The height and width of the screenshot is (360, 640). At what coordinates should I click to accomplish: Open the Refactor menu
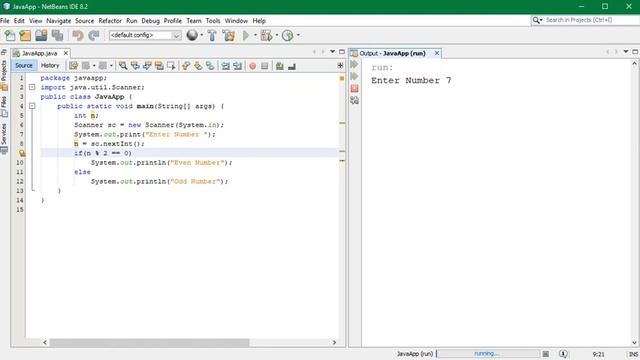110,21
